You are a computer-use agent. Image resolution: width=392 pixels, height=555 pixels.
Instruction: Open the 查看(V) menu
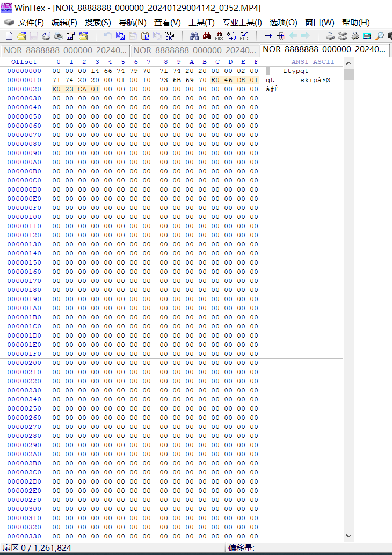[167, 23]
